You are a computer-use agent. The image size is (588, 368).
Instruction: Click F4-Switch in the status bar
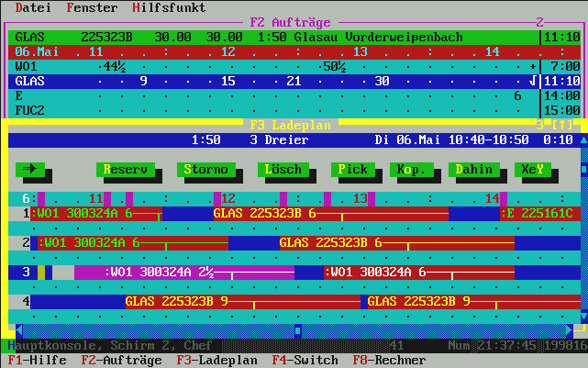(x=305, y=361)
